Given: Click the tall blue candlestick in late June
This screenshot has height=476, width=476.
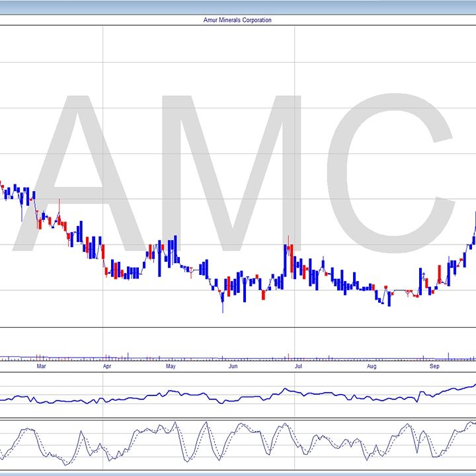Looking at the screenshot, I should [286, 261].
